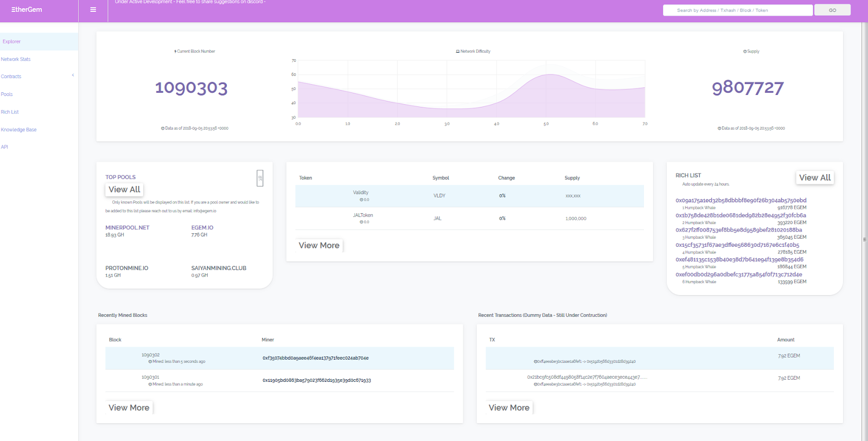Click the boxed icon in Top Pools card
868x441 pixels.
point(260,178)
